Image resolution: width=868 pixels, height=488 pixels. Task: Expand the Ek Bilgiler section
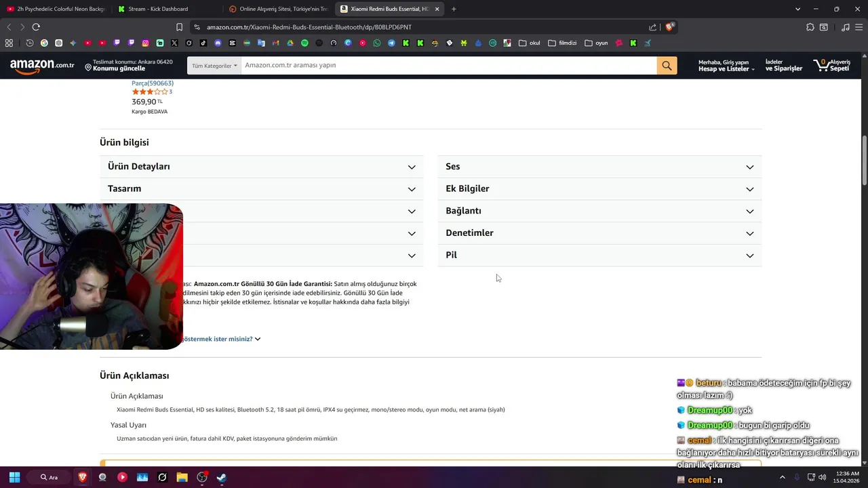(x=599, y=188)
